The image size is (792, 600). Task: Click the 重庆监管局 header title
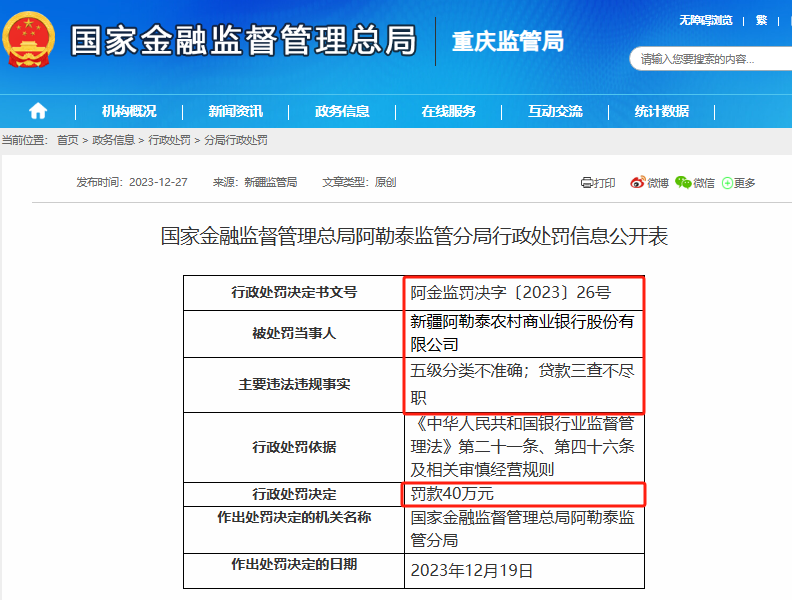507,41
